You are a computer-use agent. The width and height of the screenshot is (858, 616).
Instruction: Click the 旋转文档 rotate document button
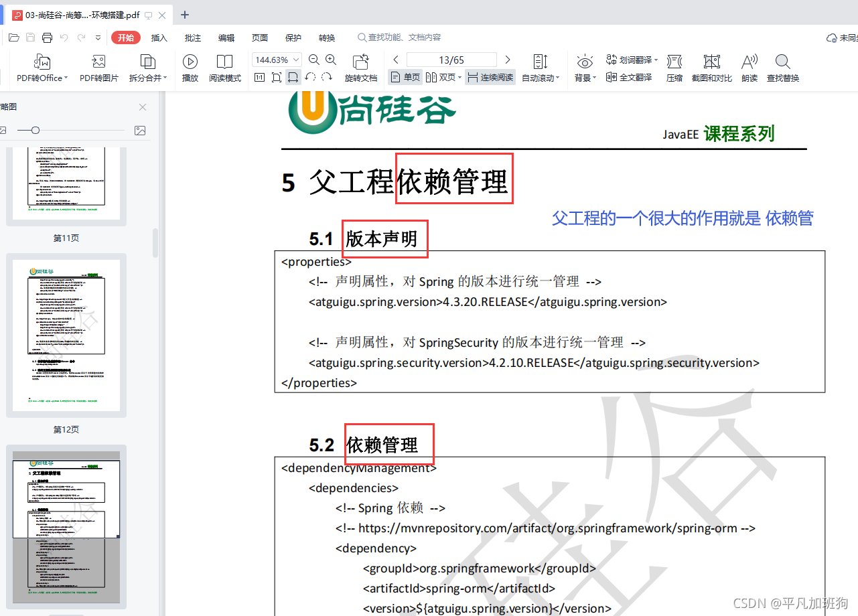pyautogui.click(x=361, y=68)
